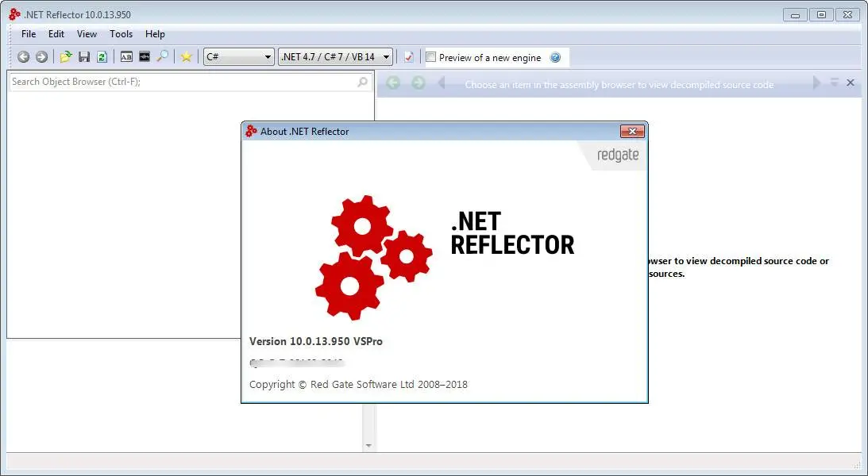Close the About .NET Reflector dialog
This screenshot has width=868, height=476.
[x=632, y=131]
